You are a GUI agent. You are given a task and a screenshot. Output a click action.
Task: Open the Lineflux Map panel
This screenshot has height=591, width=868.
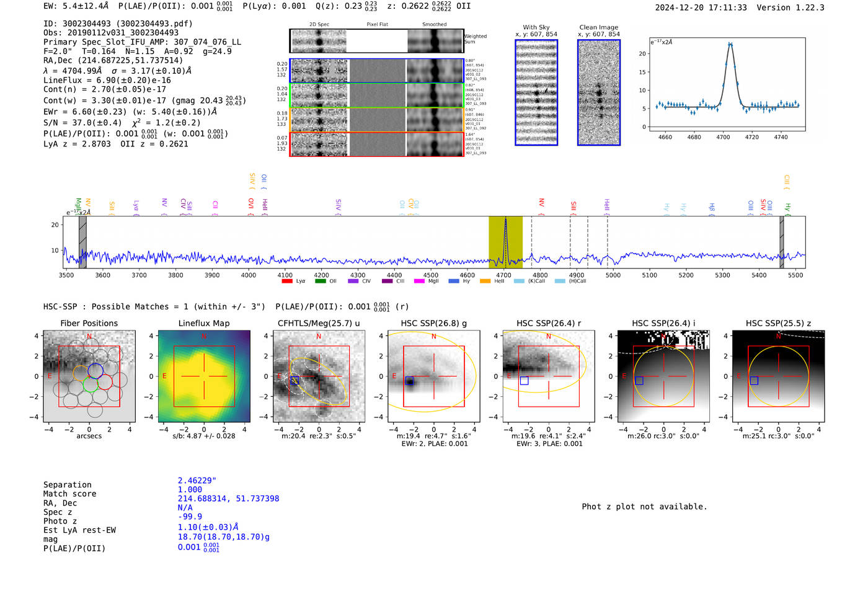click(x=204, y=376)
